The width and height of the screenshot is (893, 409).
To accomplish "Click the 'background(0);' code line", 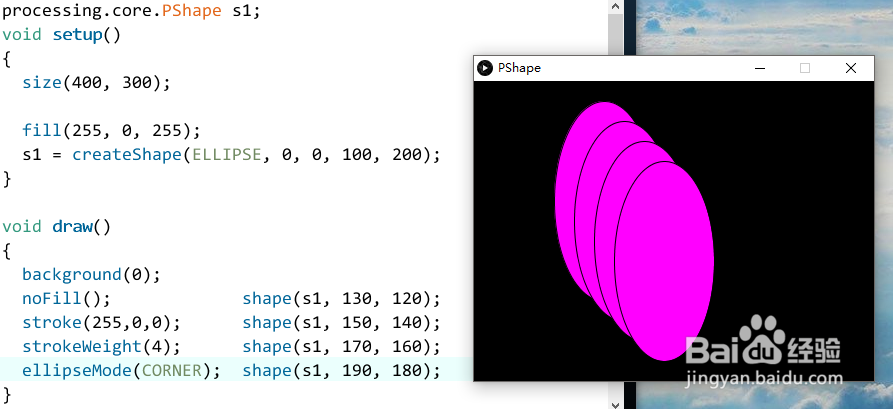I will [92, 274].
